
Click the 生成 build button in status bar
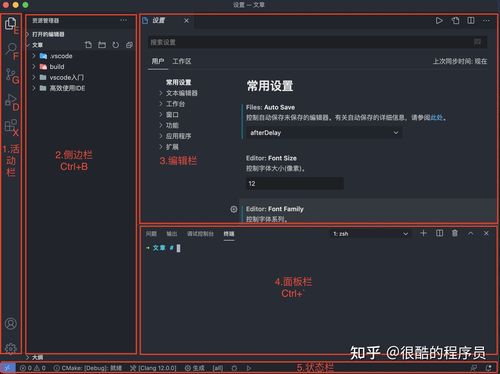pos(195,368)
